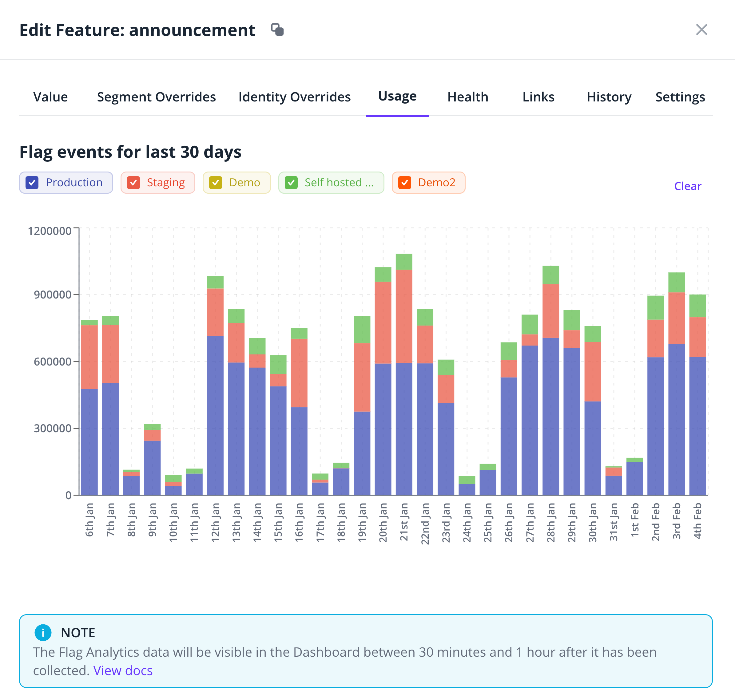Click the 4th Feb green bar segment
Viewport: 735px width, 700px height.
tap(697, 306)
